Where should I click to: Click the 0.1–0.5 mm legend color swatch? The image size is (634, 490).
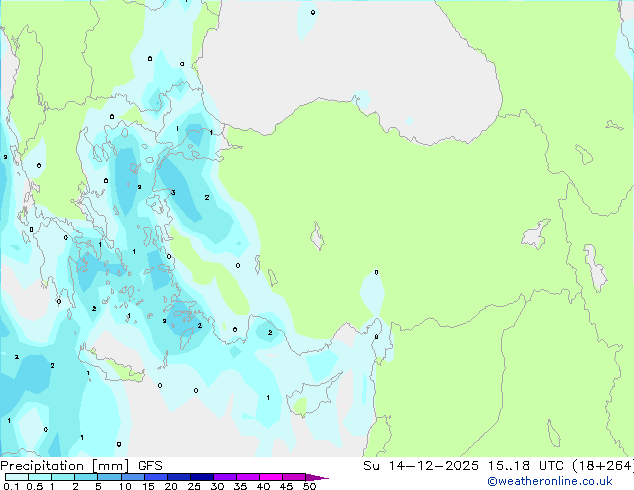[x=17, y=477]
